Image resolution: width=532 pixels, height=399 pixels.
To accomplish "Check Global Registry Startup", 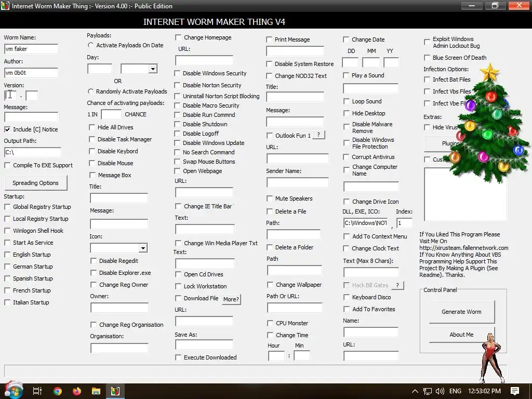I will coord(7,207).
